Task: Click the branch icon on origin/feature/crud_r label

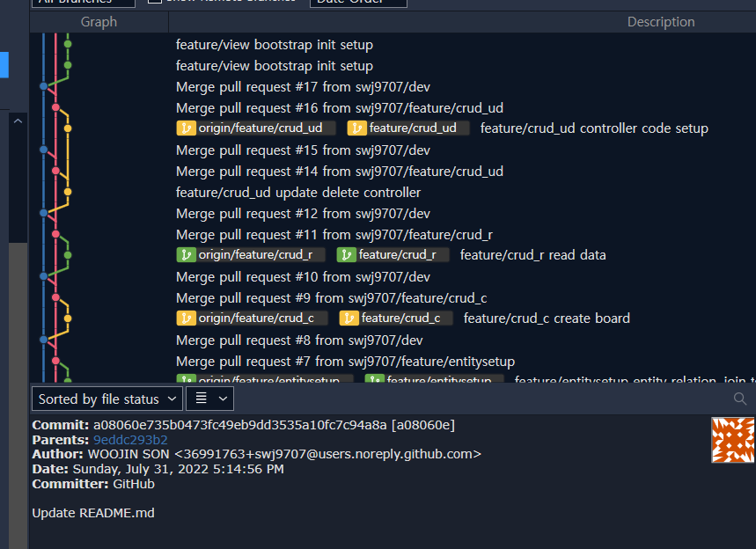Action: [187, 255]
